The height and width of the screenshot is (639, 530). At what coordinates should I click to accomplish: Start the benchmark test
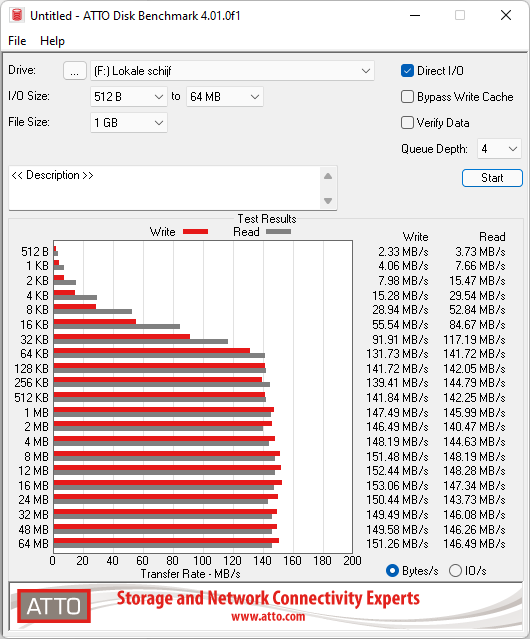pos(492,178)
